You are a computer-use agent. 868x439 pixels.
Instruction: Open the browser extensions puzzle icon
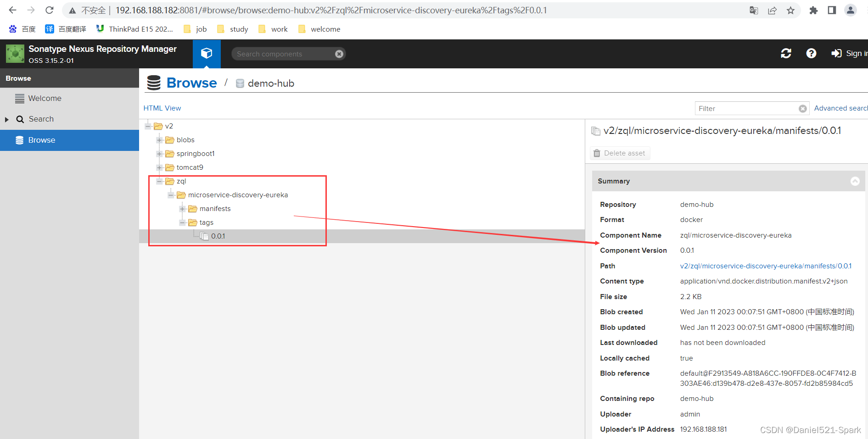(813, 10)
